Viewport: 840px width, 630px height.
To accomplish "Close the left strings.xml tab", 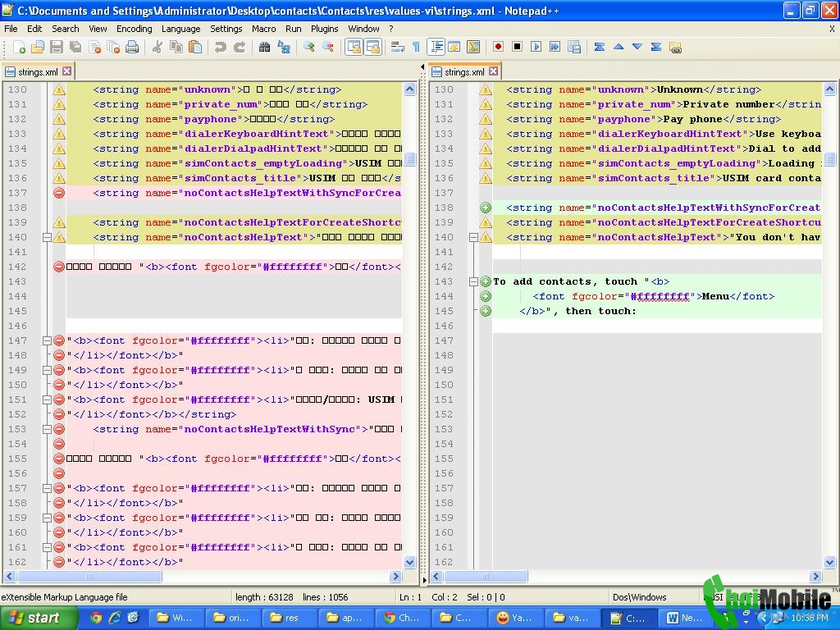I will tap(66, 71).
